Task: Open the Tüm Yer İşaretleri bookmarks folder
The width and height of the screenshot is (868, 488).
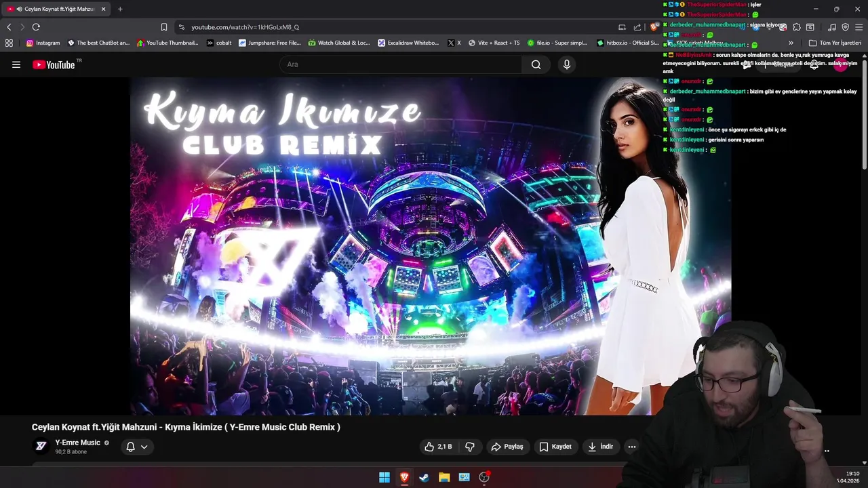Action: point(835,43)
